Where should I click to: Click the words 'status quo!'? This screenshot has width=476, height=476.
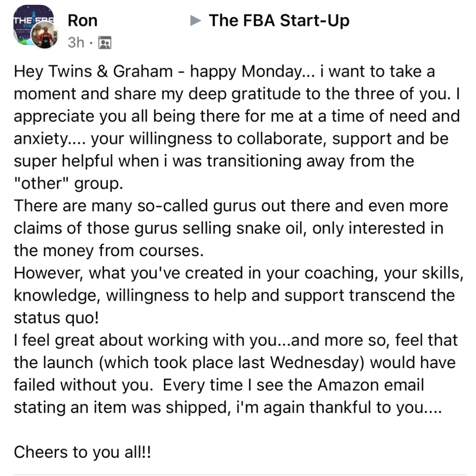tap(56, 319)
